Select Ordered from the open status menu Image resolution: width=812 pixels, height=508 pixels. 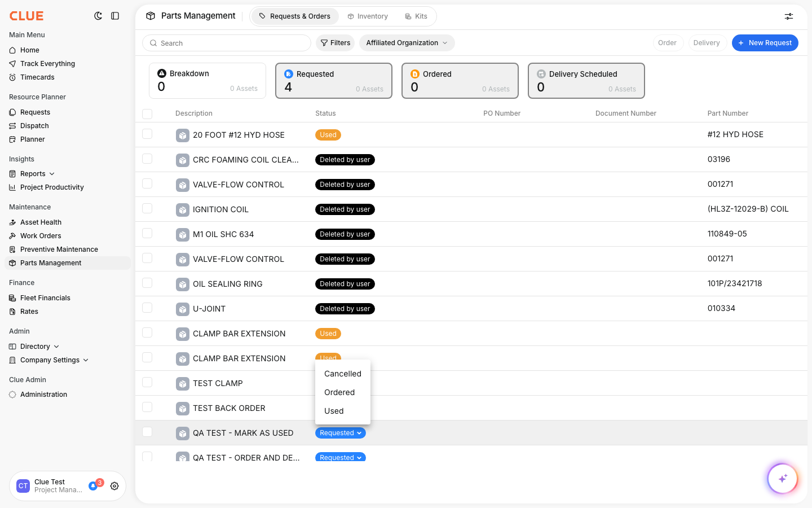coord(339,392)
